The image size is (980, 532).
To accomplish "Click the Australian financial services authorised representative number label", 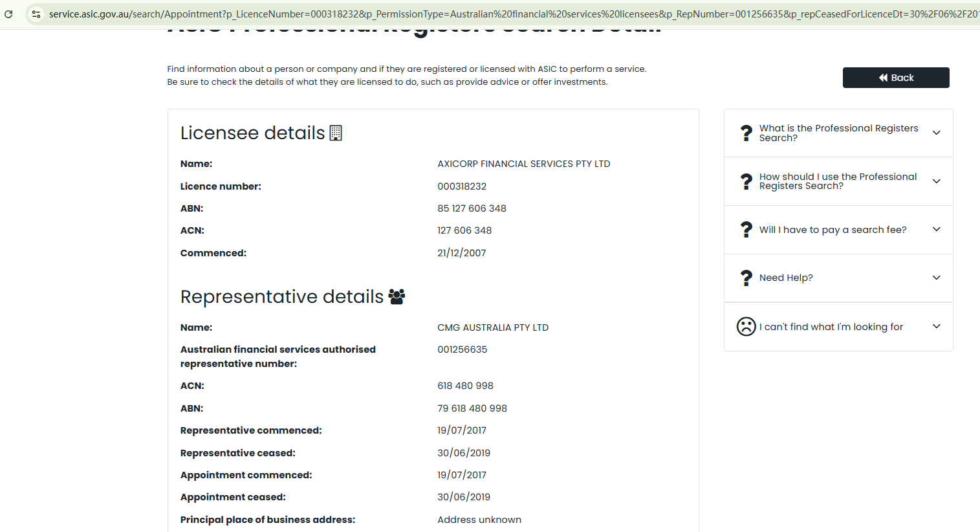I will pos(278,357).
